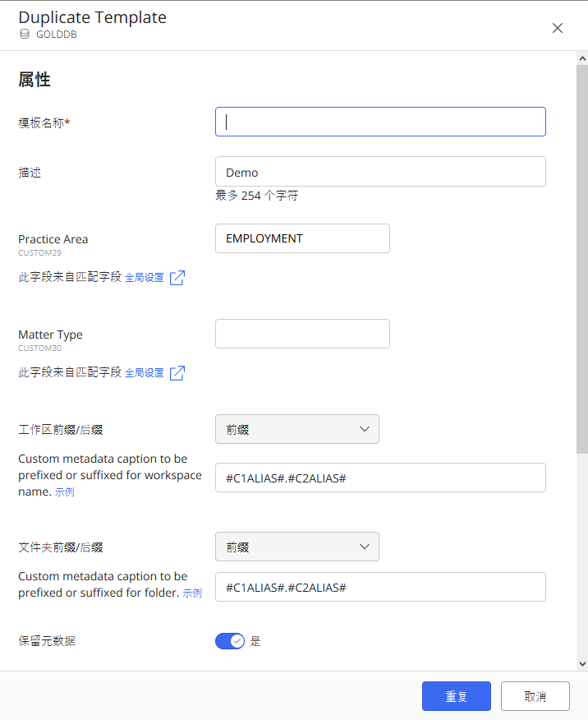Click the workspace name prefix alias field
The height and width of the screenshot is (720, 588).
point(380,478)
